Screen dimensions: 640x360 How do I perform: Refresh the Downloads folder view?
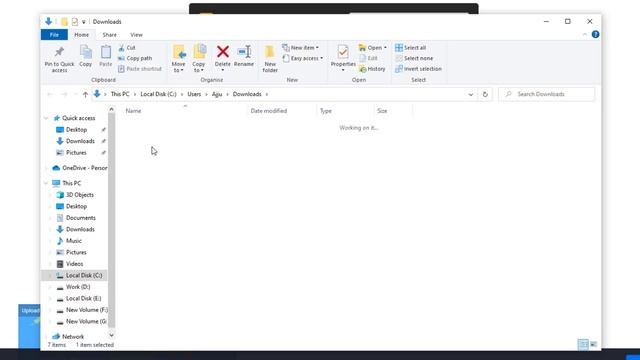pyautogui.click(x=485, y=94)
